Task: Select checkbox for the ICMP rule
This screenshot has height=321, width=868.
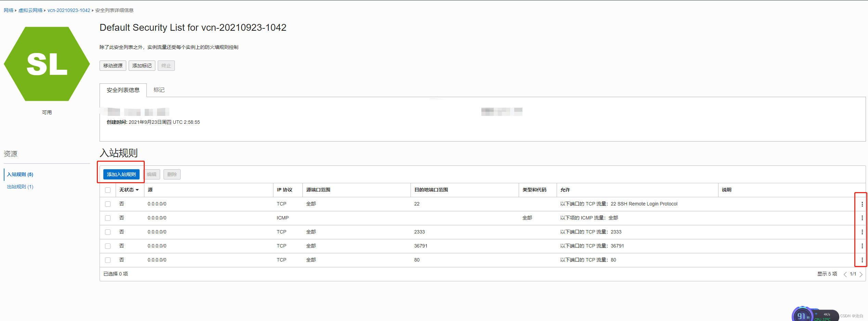Action: coord(108,218)
